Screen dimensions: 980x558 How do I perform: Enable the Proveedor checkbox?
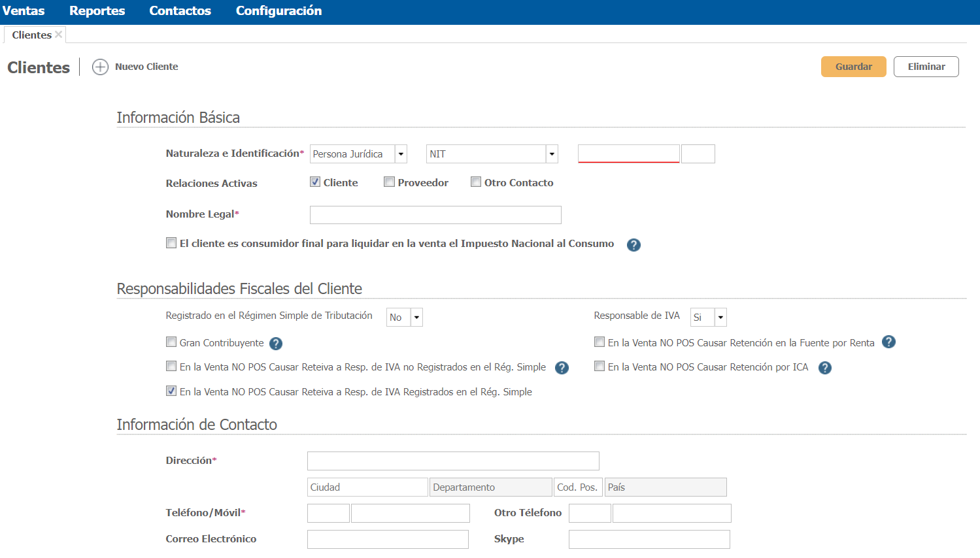tap(389, 182)
